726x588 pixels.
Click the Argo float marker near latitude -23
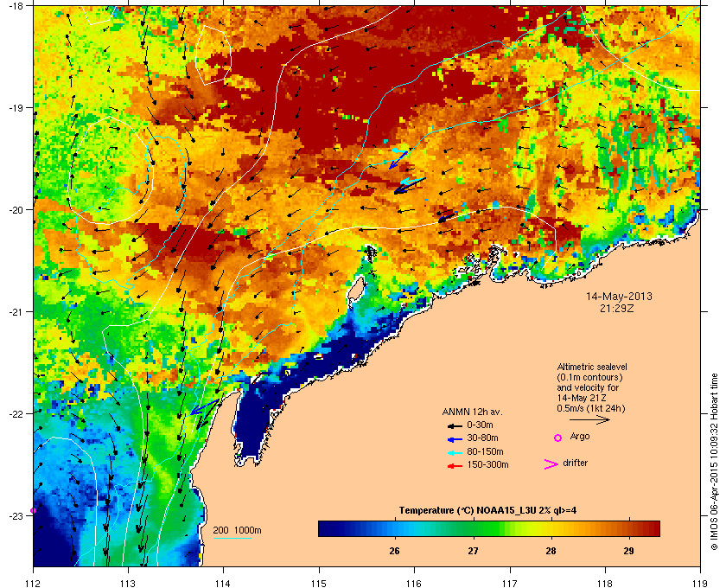point(34,511)
